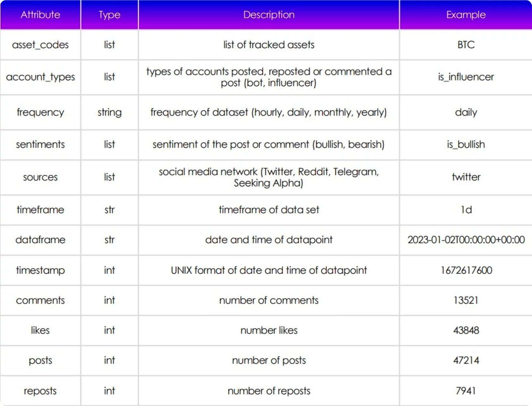Click description 'number of comments'

269,300
